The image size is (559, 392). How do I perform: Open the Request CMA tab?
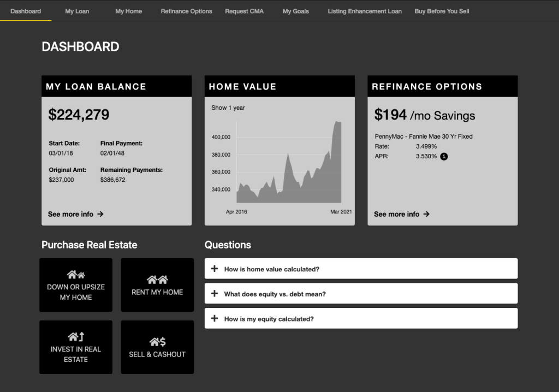(244, 11)
